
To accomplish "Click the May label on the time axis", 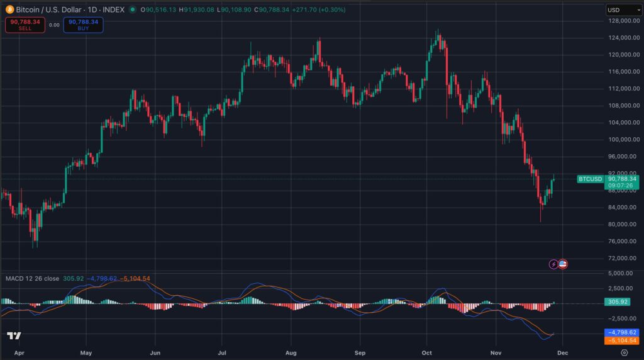I will (86, 352).
